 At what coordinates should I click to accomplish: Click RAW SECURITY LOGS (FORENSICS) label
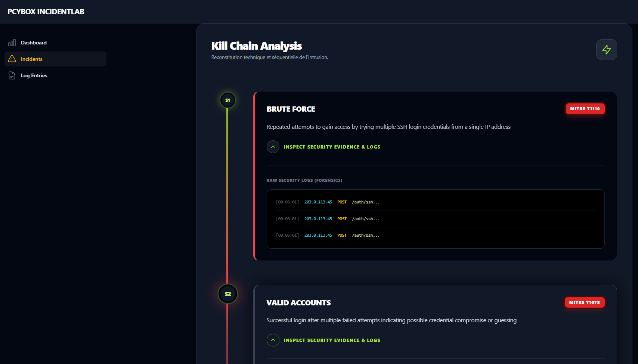point(304,180)
